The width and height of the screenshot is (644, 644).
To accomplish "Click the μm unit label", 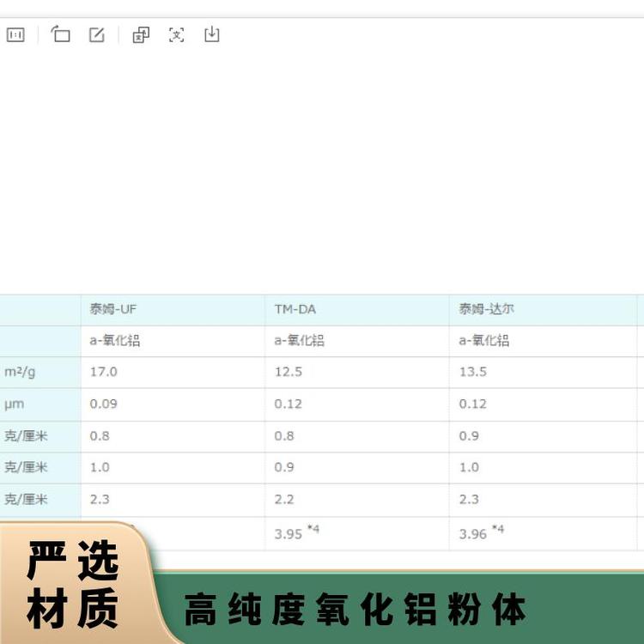I will tap(14, 404).
